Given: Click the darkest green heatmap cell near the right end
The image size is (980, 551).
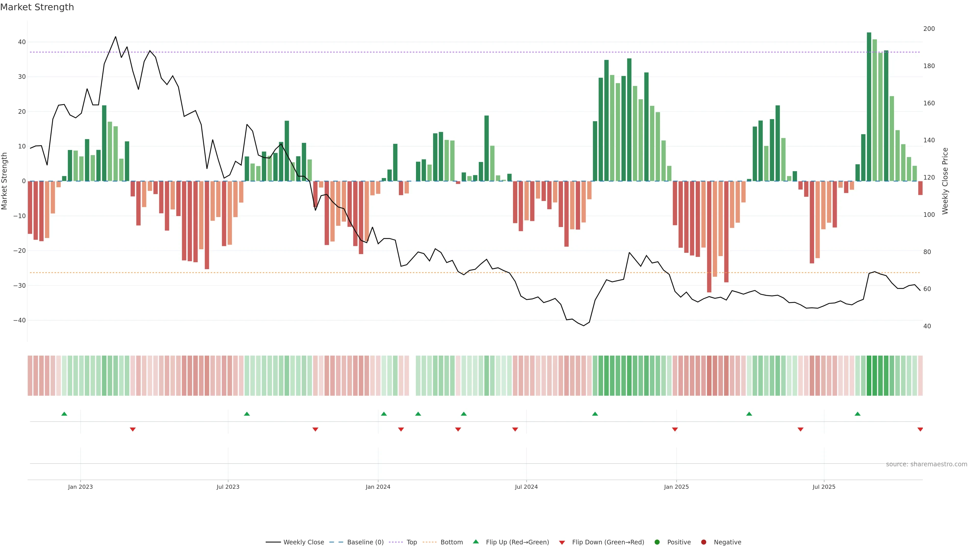Looking at the screenshot, I should tap(869, 375).
